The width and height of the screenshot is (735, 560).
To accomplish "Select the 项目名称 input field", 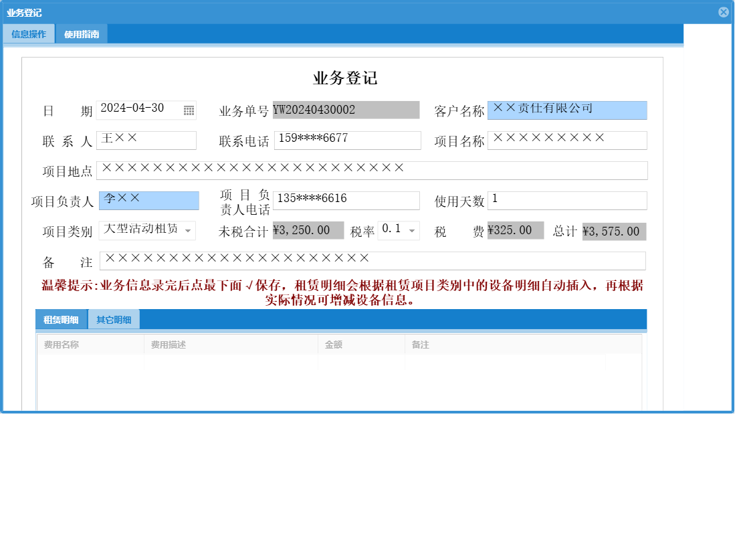I will click(566, 140).
